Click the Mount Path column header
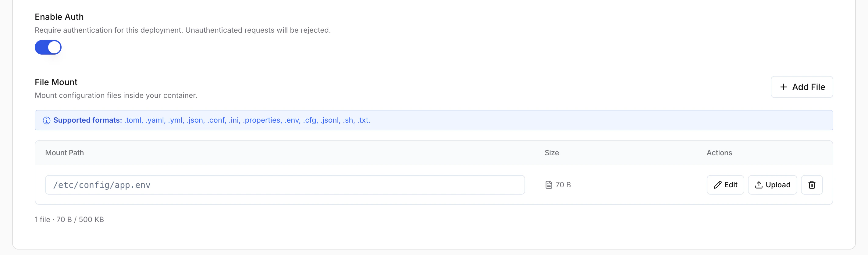This screenshot has height=255, width=868. [x=64, y=153]
